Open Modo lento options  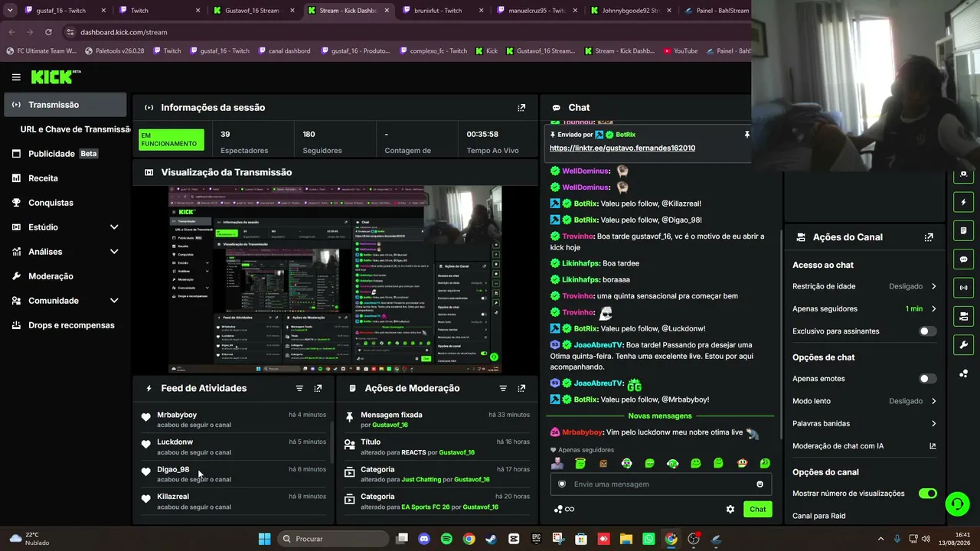point(864,401)
